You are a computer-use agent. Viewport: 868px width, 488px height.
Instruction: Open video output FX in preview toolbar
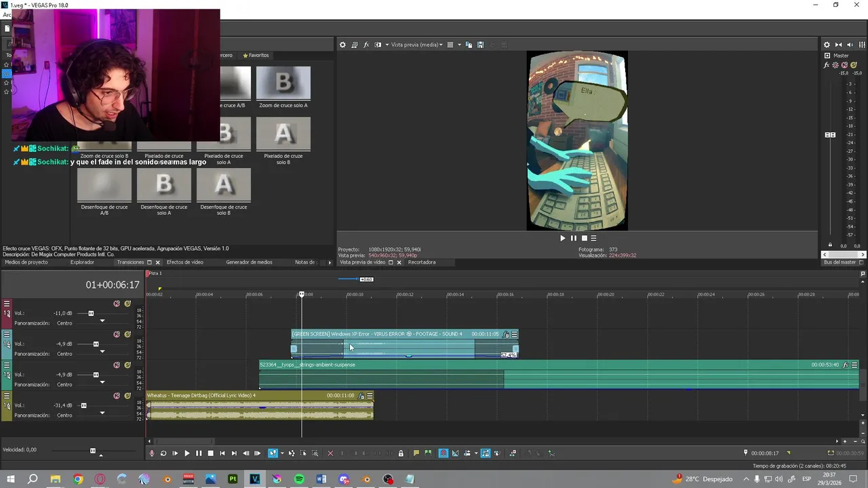click(x=366, y=45)
